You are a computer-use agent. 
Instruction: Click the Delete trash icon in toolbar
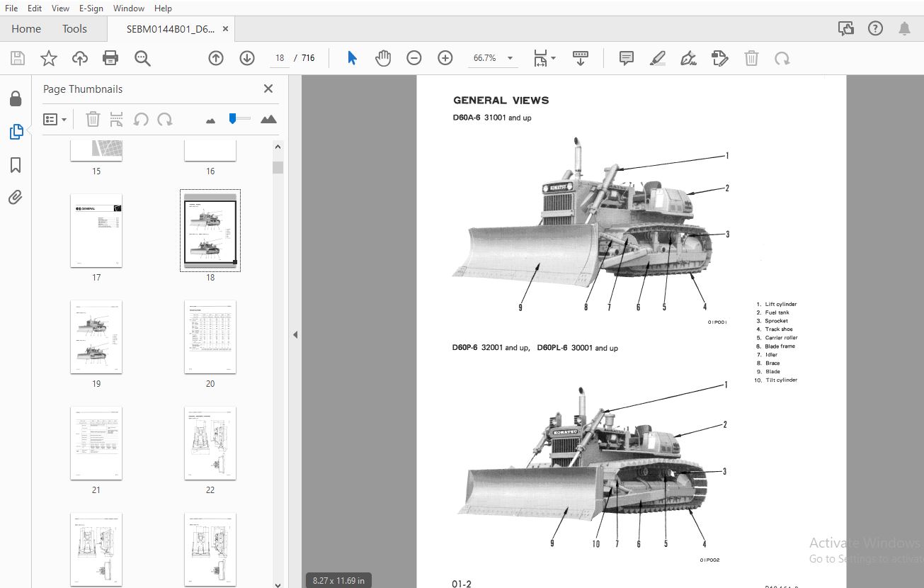click(x=751, y=58)
